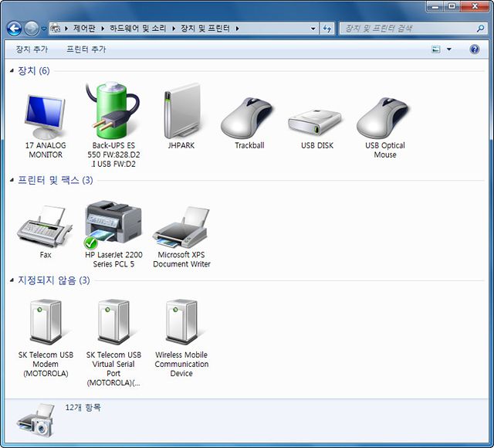
Task: Open the help question mark icon
Action: (x=474, y=49)
